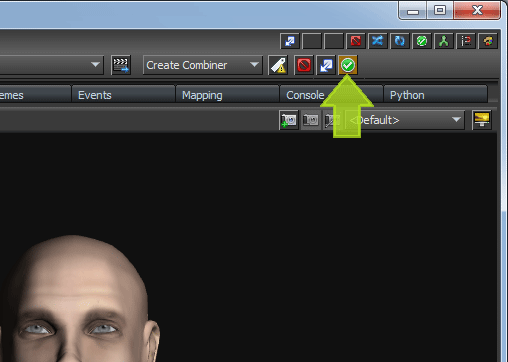
Task: Click the grayed camera icon next to add camera
Action: [x=311, y=120]
